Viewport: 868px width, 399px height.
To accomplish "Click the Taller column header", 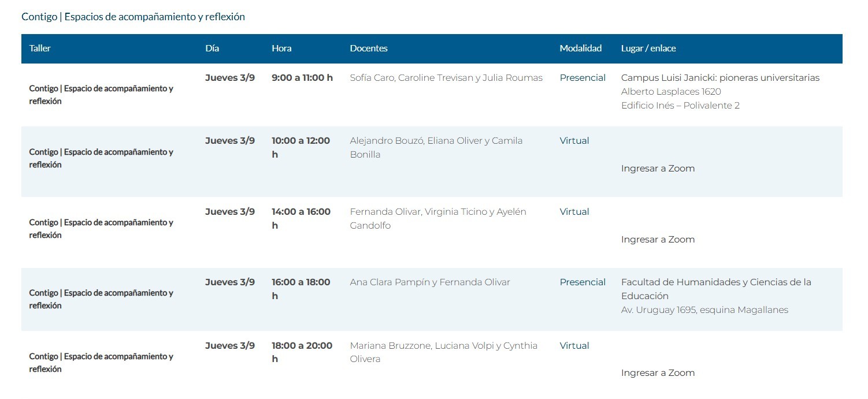I will click(40, 49).
